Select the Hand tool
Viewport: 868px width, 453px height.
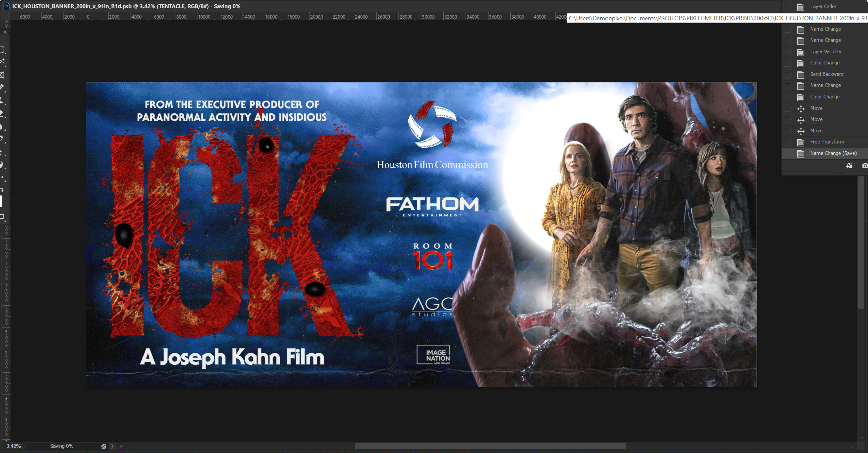[x=2, y=164]
